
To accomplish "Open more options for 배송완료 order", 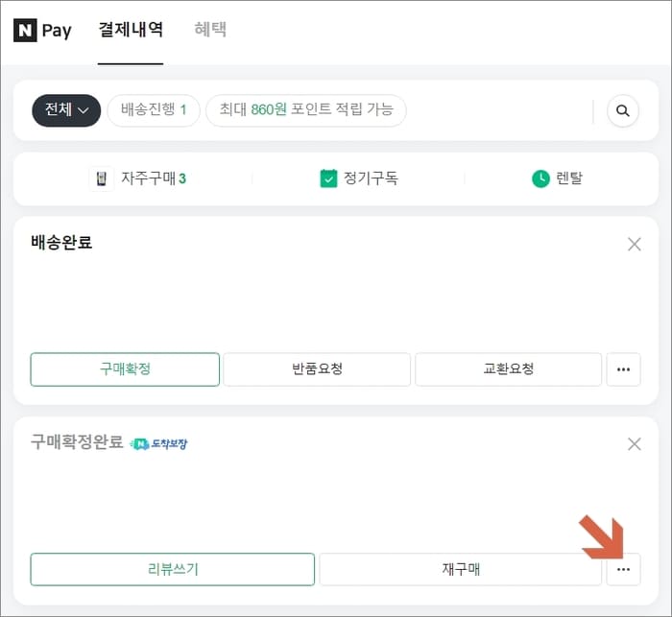I will click(x=624, y=369).
